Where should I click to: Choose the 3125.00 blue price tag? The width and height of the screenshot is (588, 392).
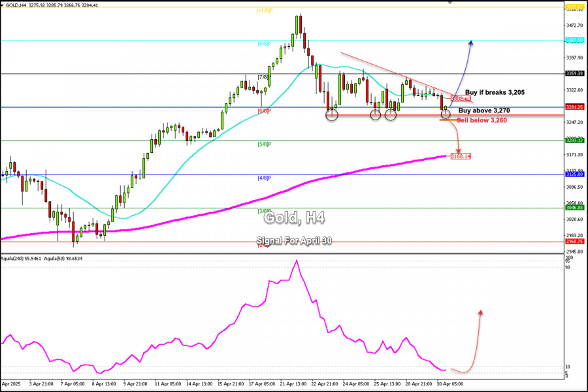(x=574, y=174)
